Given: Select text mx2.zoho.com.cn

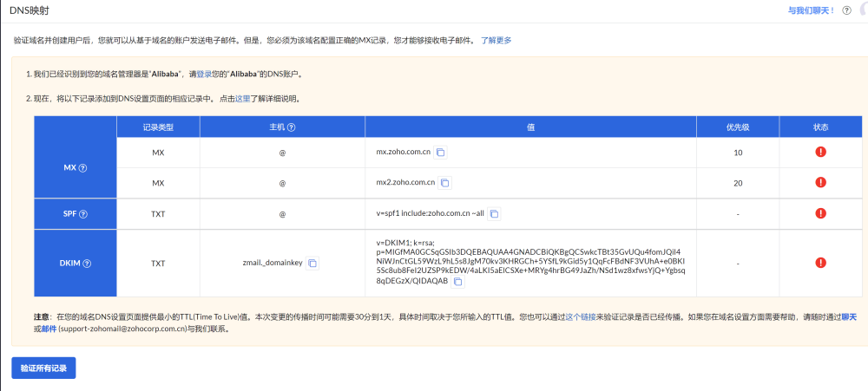Looking at the screenshot, I should [405, 182].
